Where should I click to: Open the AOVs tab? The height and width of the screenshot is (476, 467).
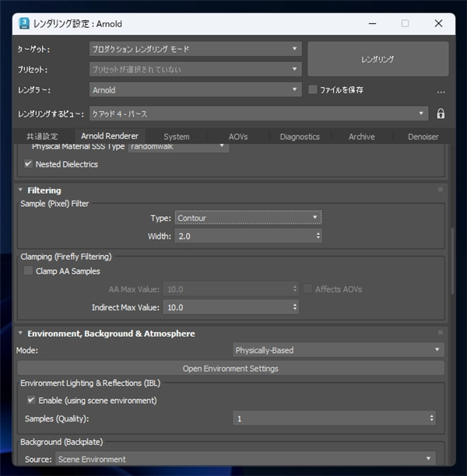(x=238, y=137)
